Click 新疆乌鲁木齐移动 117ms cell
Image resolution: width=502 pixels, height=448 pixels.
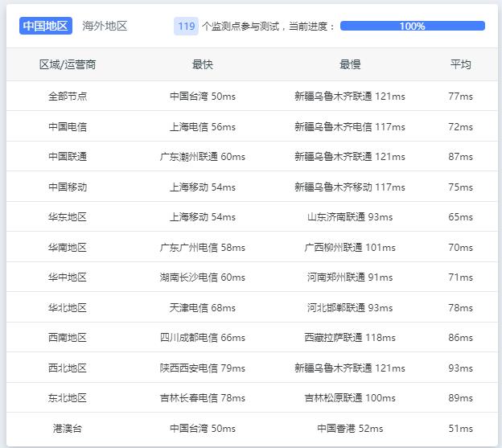click(350, 187)
